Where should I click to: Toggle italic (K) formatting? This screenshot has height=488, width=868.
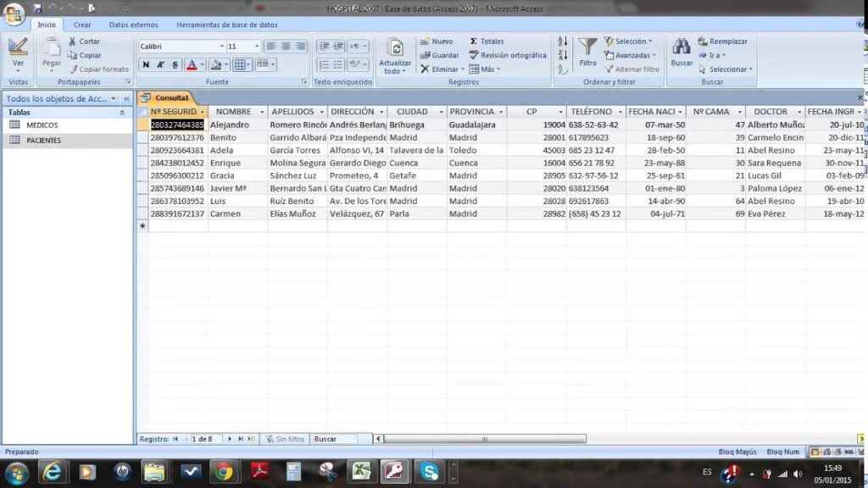pos(160,65)
